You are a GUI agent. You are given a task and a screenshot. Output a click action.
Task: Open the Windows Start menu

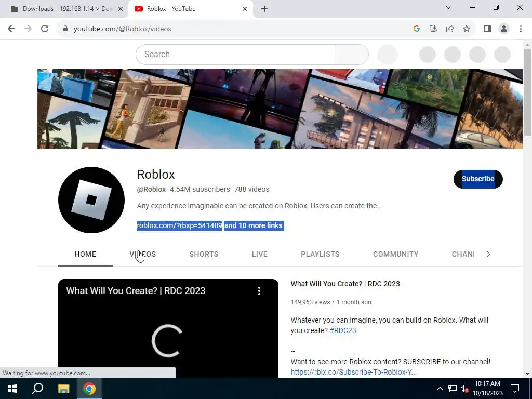pyautogui.click(x=12, y=389)
